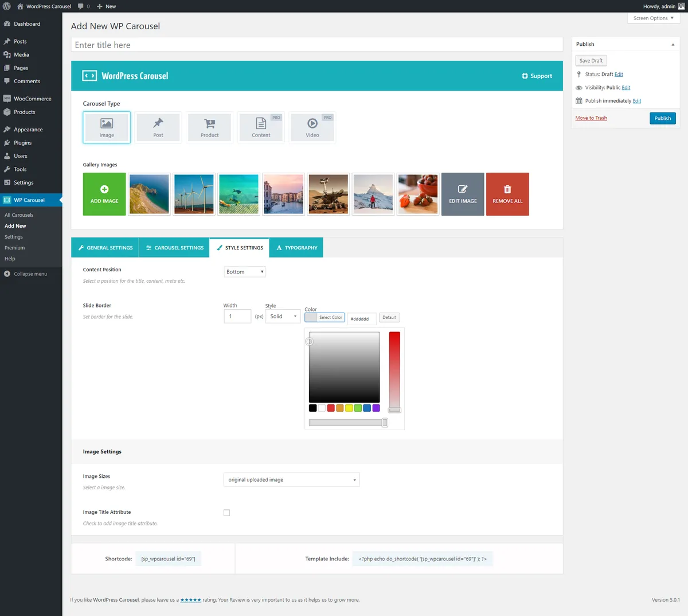Collapse the Publish panel arrow
688x616 pixels.
coord(673,44)
